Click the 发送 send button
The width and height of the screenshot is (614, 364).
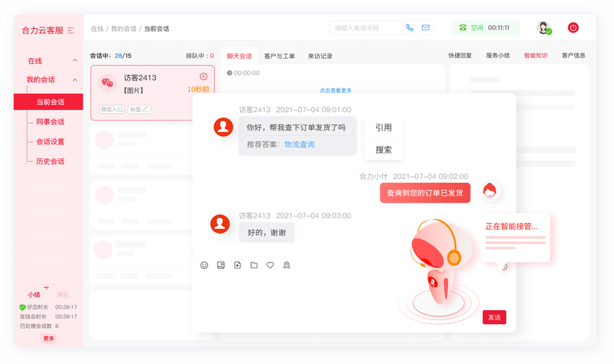(x=494, y=317)
